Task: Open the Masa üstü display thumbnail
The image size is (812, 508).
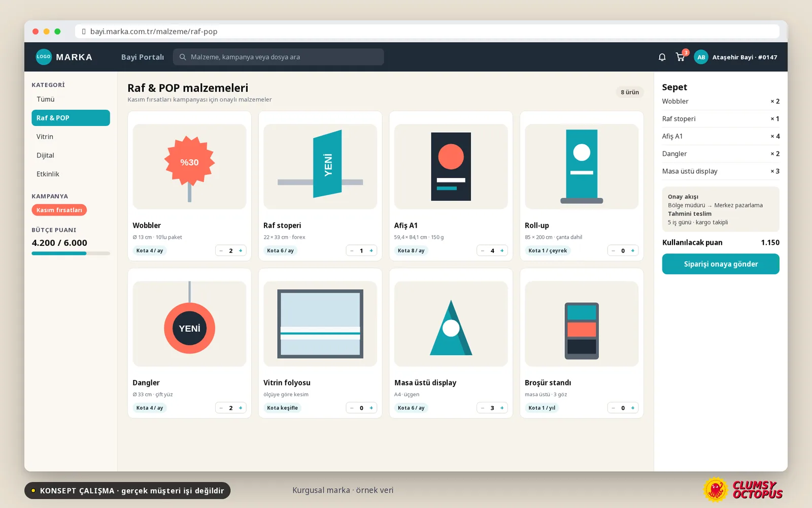Action: (451, 324)
